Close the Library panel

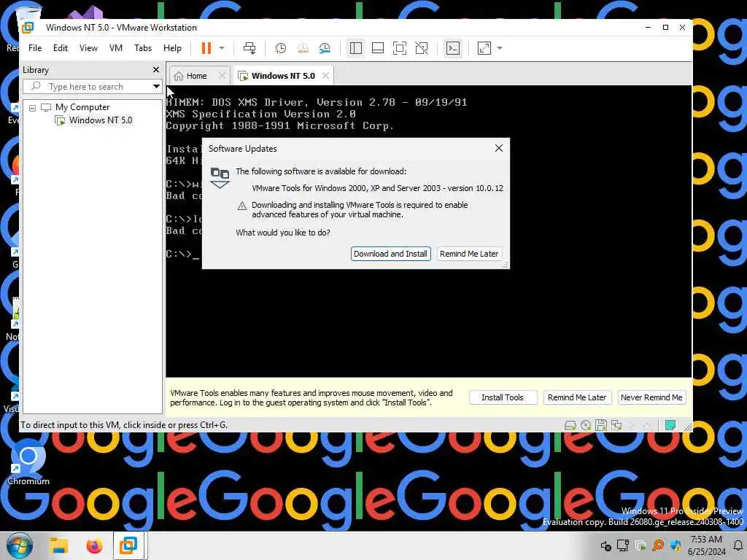156,70
